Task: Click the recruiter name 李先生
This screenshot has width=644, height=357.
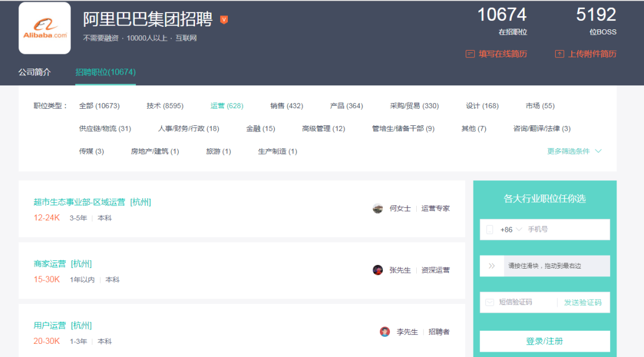Action: 407,332
